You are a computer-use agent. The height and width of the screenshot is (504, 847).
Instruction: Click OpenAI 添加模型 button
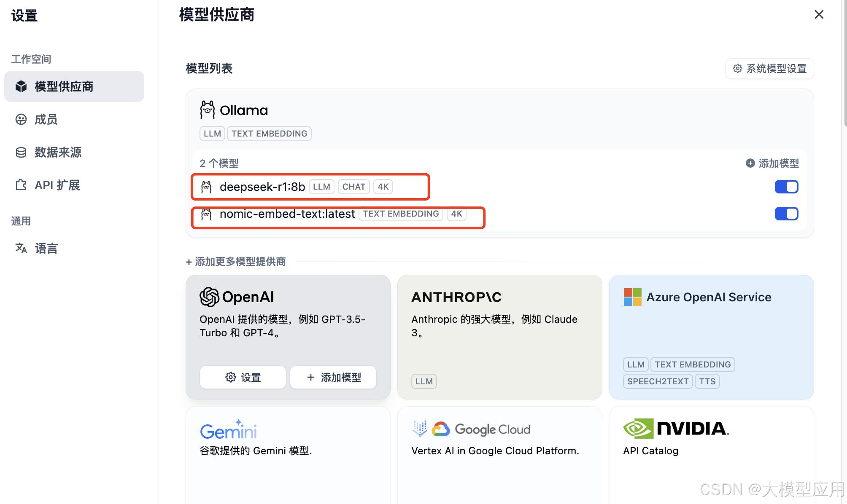coord(333,377)
